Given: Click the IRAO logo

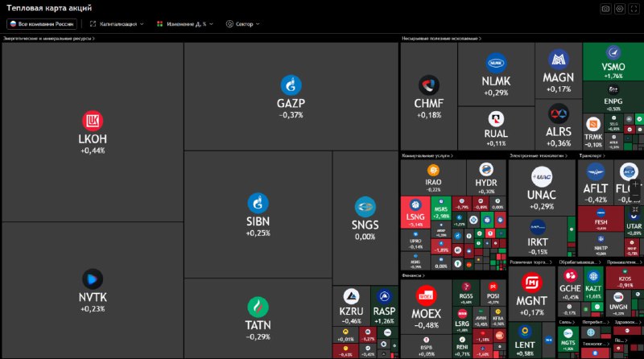Looking at the screenshot, I should click(433, 170).
